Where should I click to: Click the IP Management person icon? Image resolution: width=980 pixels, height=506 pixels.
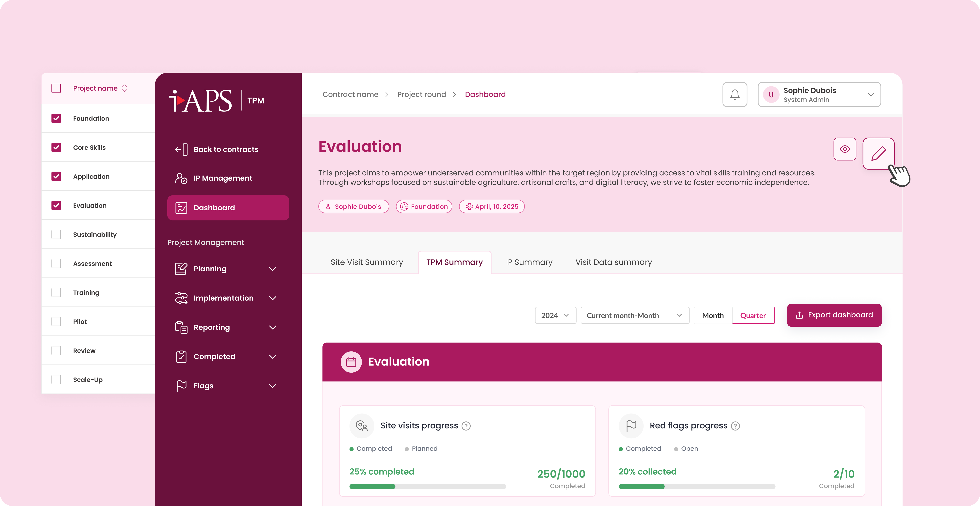pyautogui.click(x=181, y=178)
